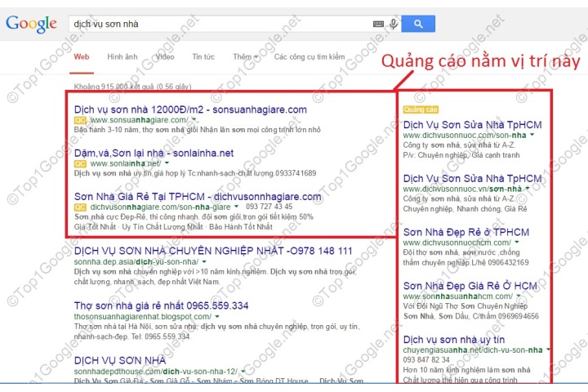
Task: Open 'Sơn Nhà Đẹp Rẻ ở TPHCM' ad
Action: click(466, 232)
